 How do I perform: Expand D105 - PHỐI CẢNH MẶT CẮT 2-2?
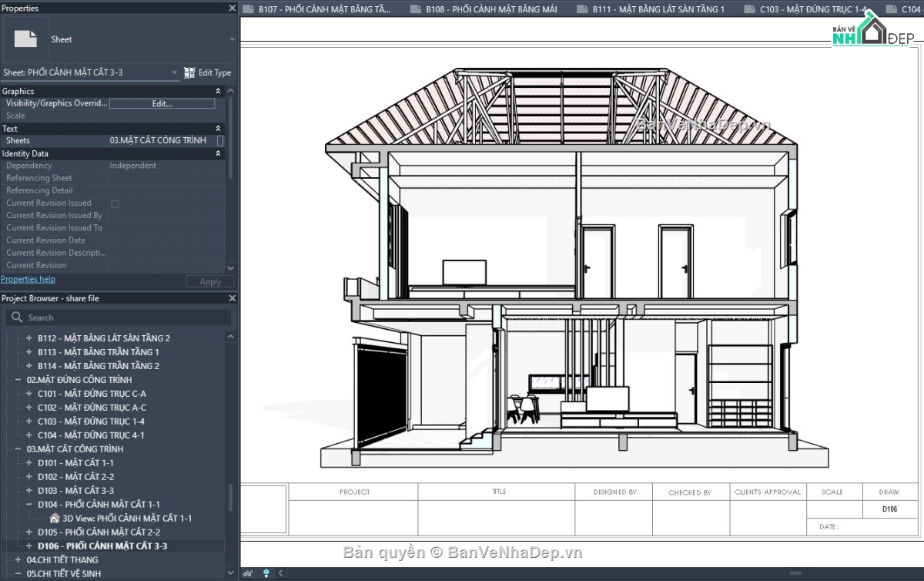point(29,532)
